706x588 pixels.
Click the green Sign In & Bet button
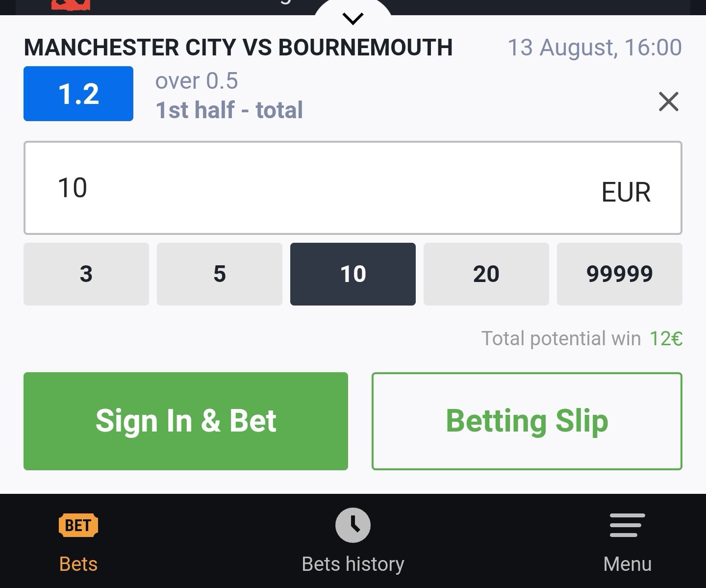pos(186,421)
